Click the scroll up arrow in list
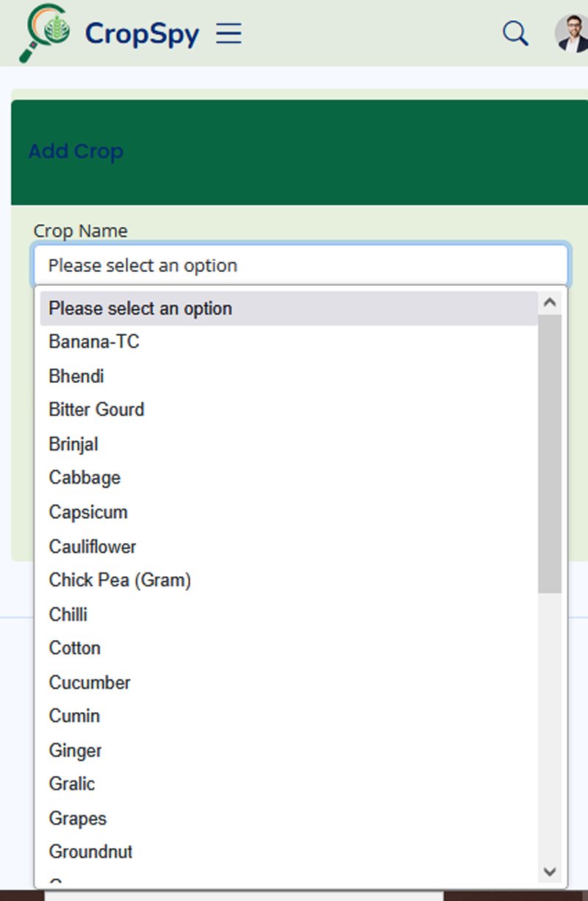Viewport: 588px width, 901px height. point(550,303)
